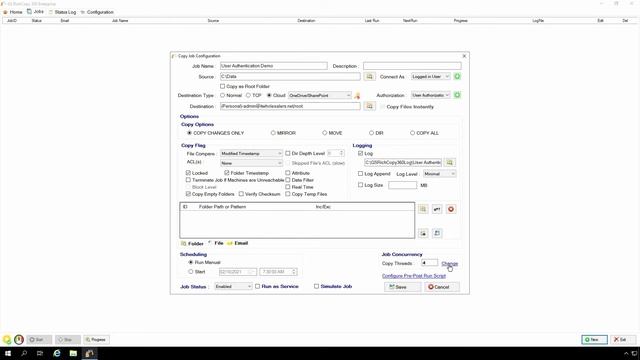Click Save button in dialog
Viewport: 640px width, 360px height.
tap(402, 287)
